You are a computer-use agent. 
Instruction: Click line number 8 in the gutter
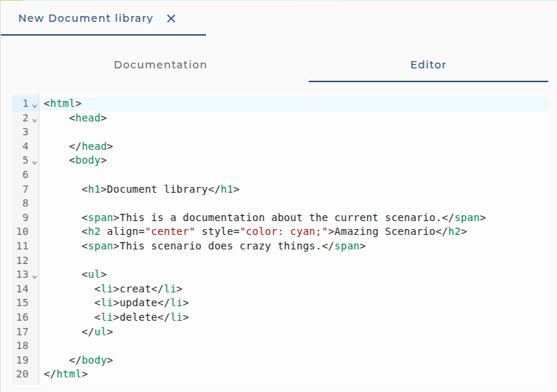25,203
